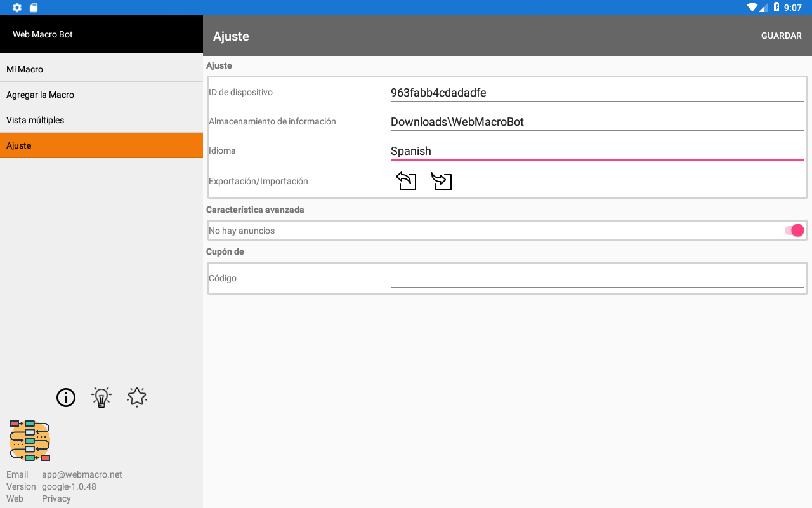Click the Web Macro Bot title
Image resolution: width=812 pixels, height=508 pixels.
pos(43,34)
